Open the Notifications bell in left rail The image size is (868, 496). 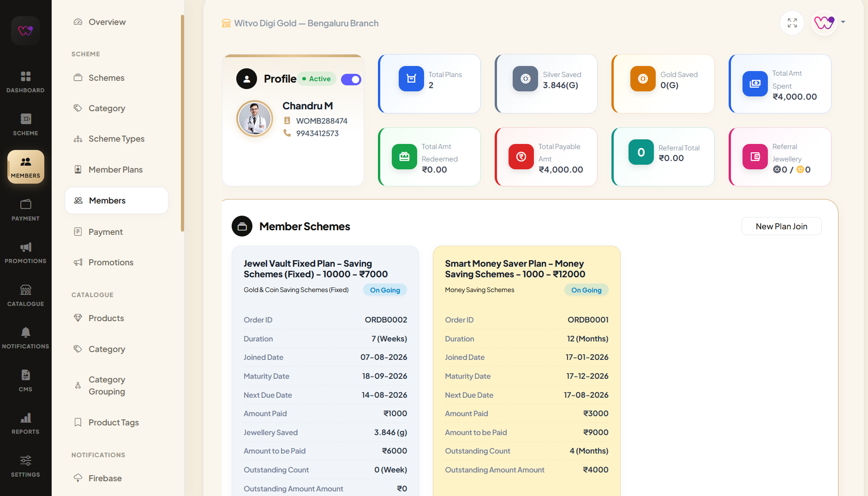click(25, 338)
